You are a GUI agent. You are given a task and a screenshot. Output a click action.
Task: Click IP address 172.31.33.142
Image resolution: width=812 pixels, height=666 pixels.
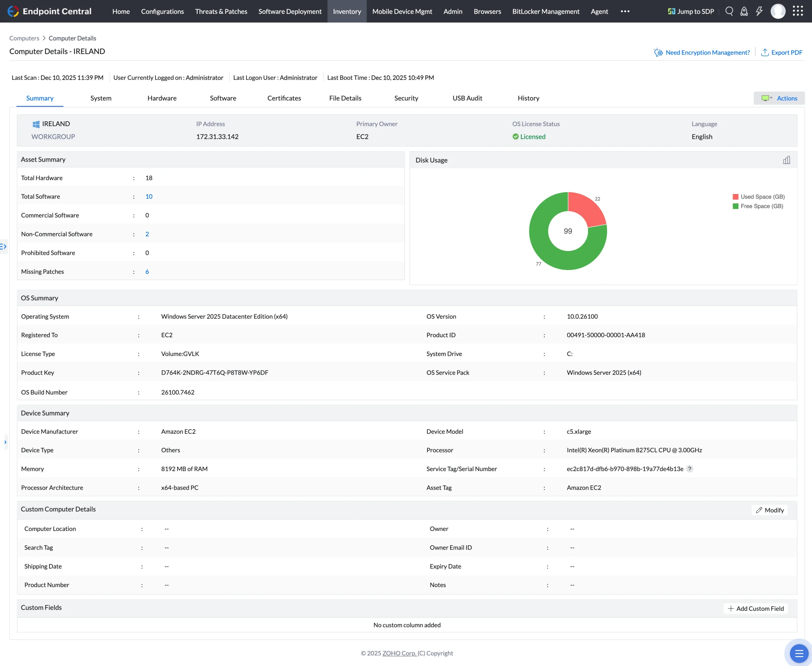pos(217,137)
